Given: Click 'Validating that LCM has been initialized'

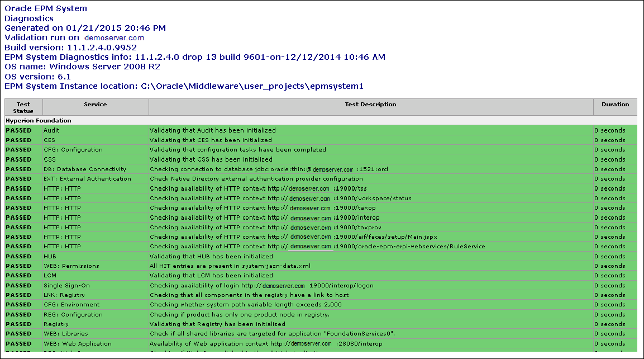Looking at the screenshot, I should tap(211, 276).
